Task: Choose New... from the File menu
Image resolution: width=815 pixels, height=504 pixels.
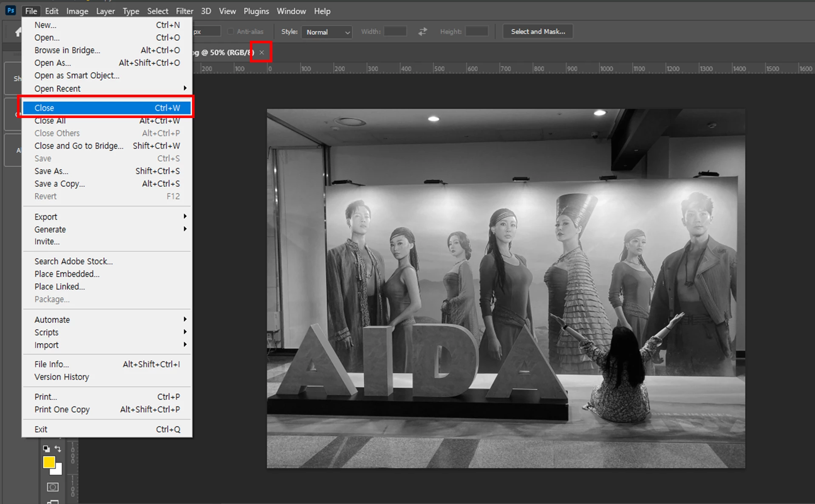Action: point(107,25)
